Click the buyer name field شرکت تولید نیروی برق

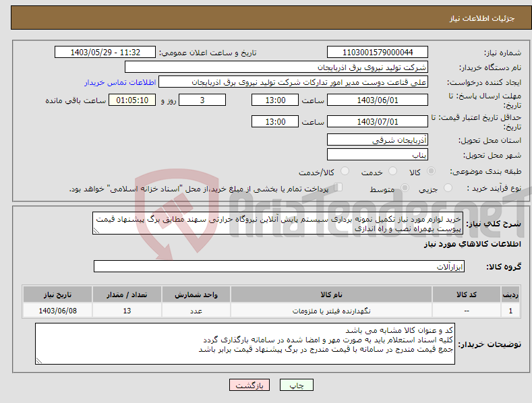point(276,67)
